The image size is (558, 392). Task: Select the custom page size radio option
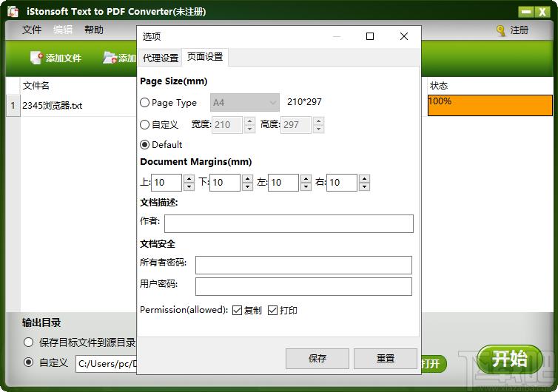[144, 125]
